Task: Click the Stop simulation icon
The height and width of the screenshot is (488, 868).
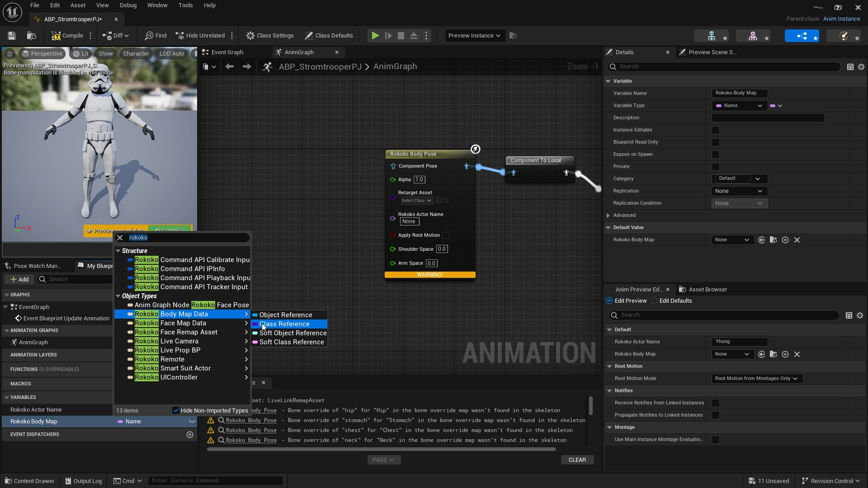Action: (401, 36)
